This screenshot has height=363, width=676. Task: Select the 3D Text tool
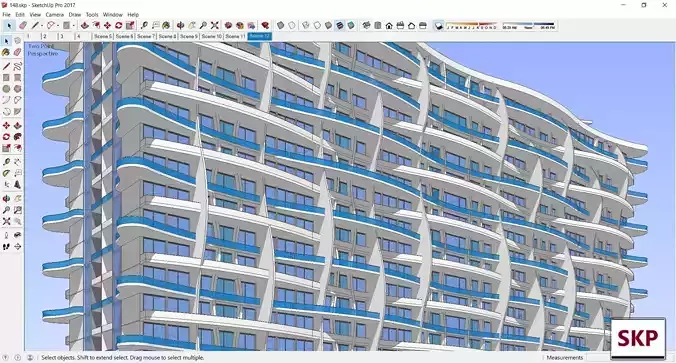pos(17,185)
